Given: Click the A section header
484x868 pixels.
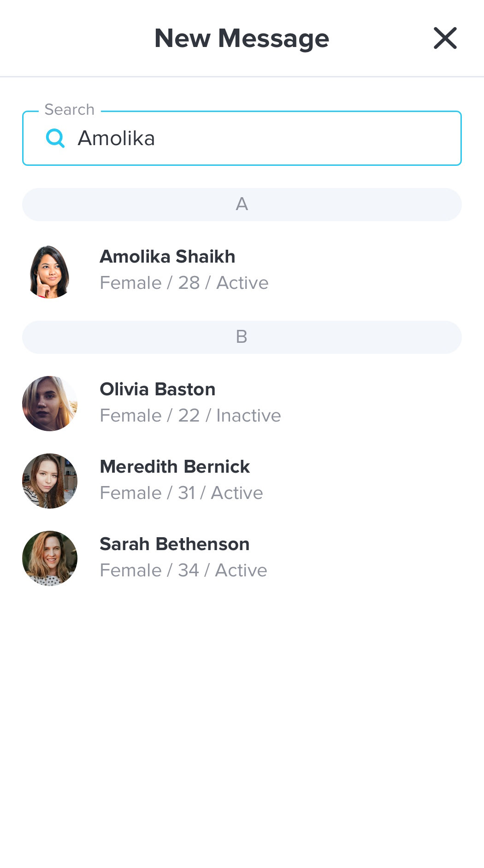Looking at the screenshot, I should tap(242, 204).
